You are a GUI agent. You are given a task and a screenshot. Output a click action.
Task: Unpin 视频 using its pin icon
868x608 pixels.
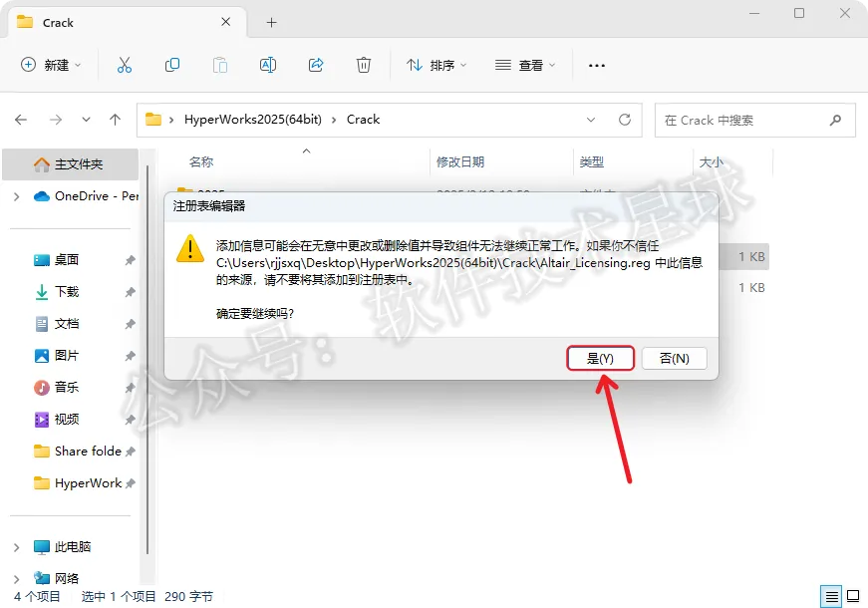[x=131, y=420]
